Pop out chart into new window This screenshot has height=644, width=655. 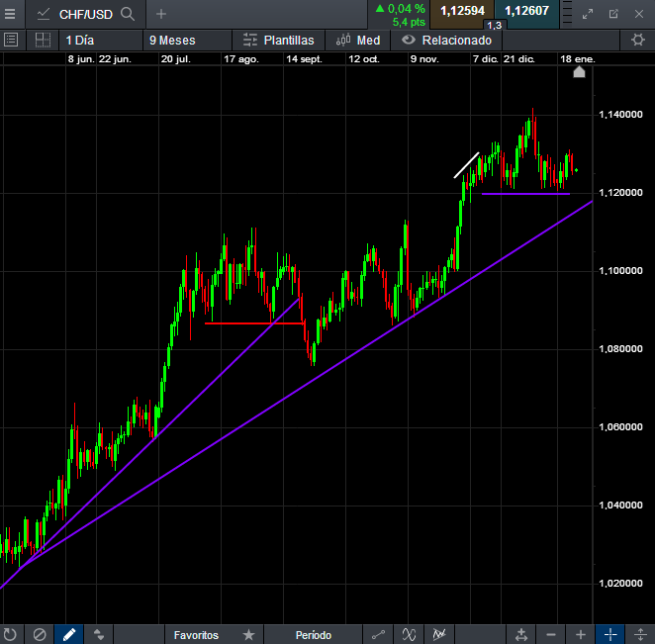tap(613, 14)
